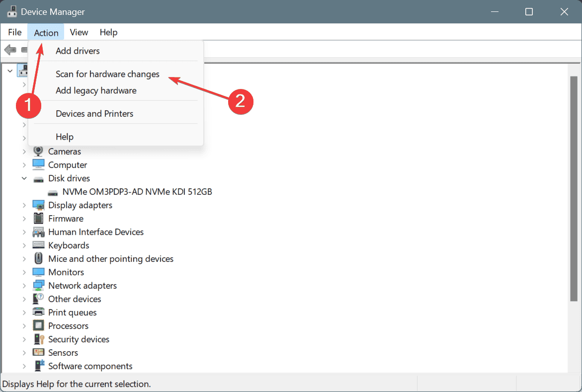
Task: Click the Software components icon
Action: (39, 366)
